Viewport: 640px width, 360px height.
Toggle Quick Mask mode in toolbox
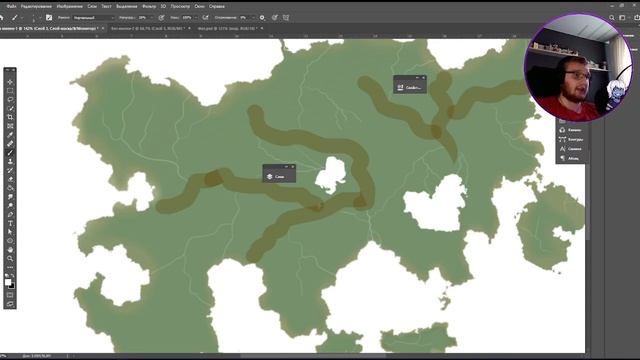click(x=10, y=295)
